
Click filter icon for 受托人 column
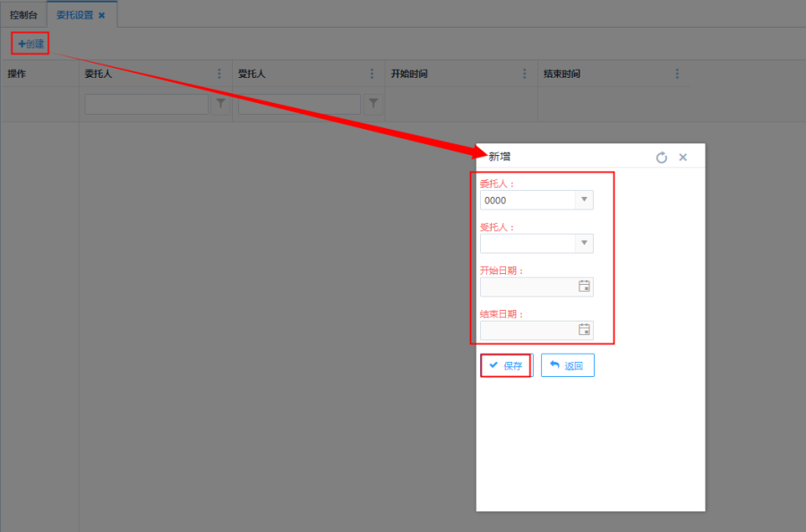pyautogui.click(x=373, y=105)
